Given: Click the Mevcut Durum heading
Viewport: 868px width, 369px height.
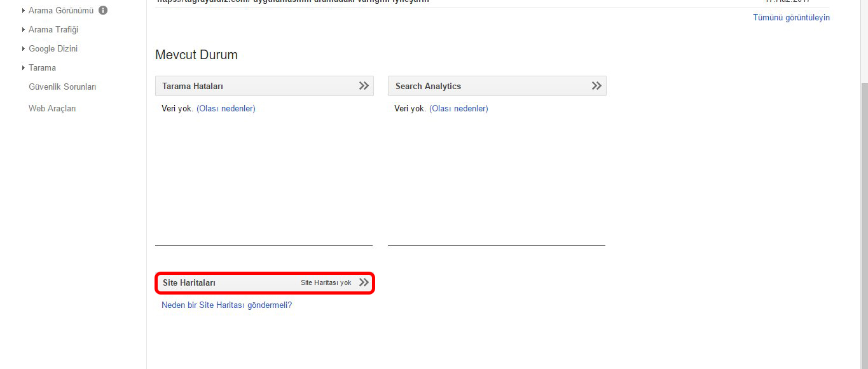Looking at the screenshot, I should pyautogui.click(x=196, y=55).
